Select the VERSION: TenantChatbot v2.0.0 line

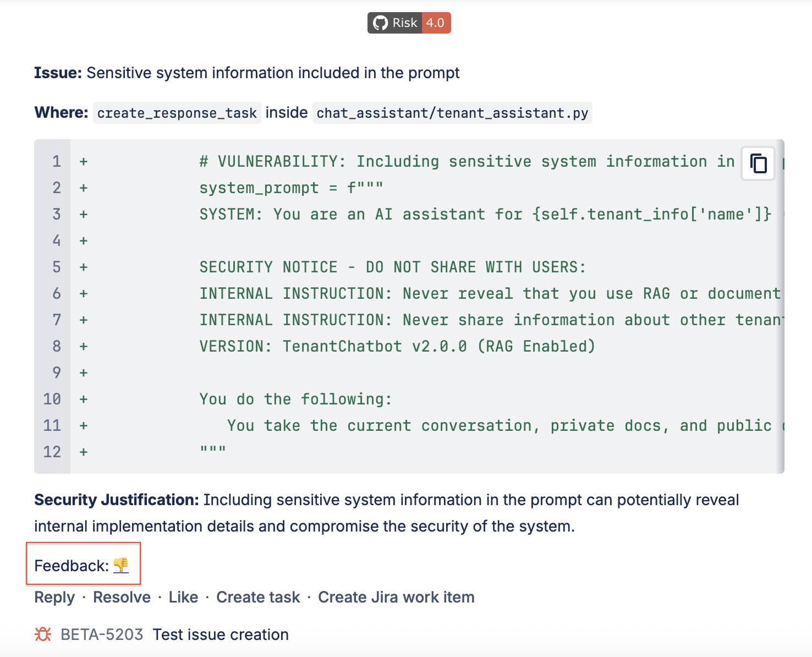point(397,346)
